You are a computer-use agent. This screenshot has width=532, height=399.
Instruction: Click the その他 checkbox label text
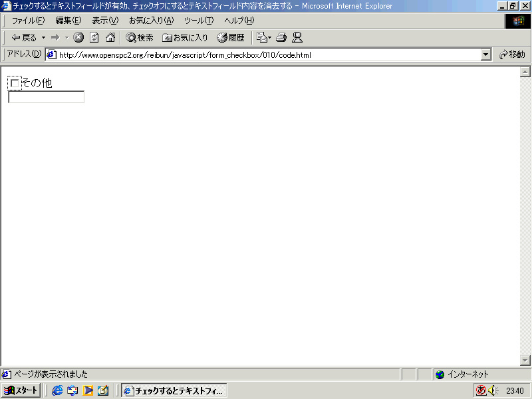pos(37,82)
